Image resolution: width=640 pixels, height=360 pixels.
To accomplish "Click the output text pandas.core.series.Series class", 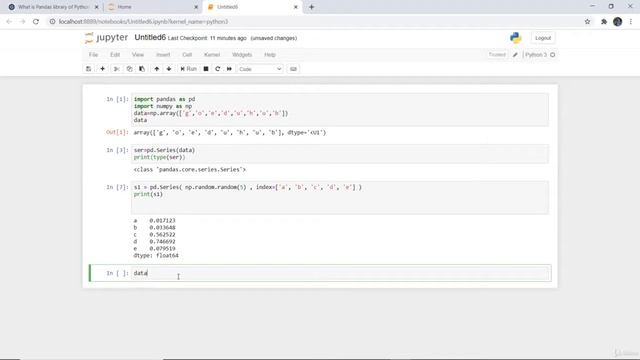I will (190, 169).
